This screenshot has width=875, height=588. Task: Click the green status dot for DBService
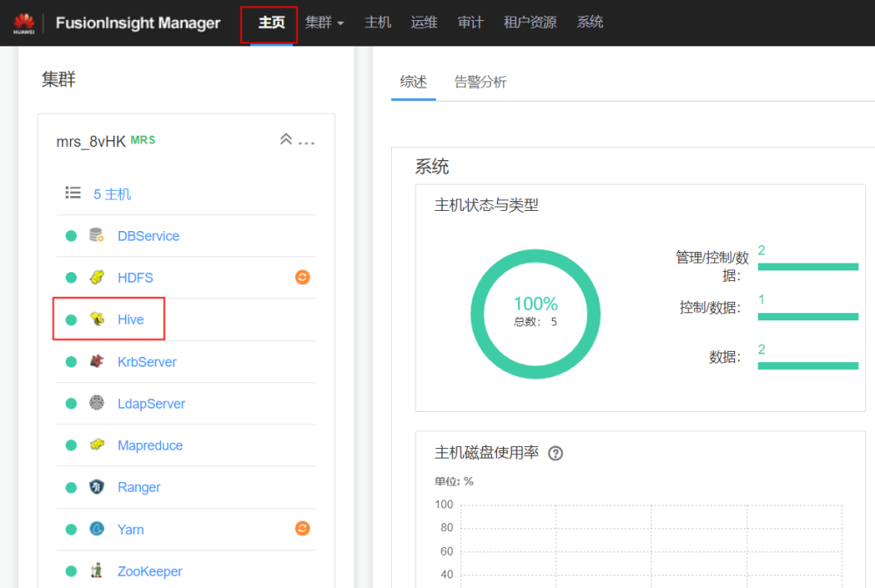click(71, 236)
